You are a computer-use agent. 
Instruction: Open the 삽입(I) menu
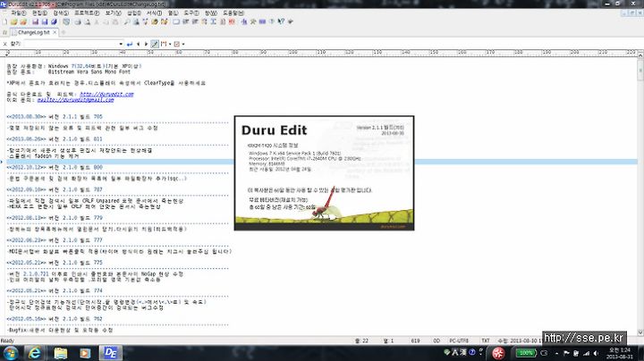134,13
